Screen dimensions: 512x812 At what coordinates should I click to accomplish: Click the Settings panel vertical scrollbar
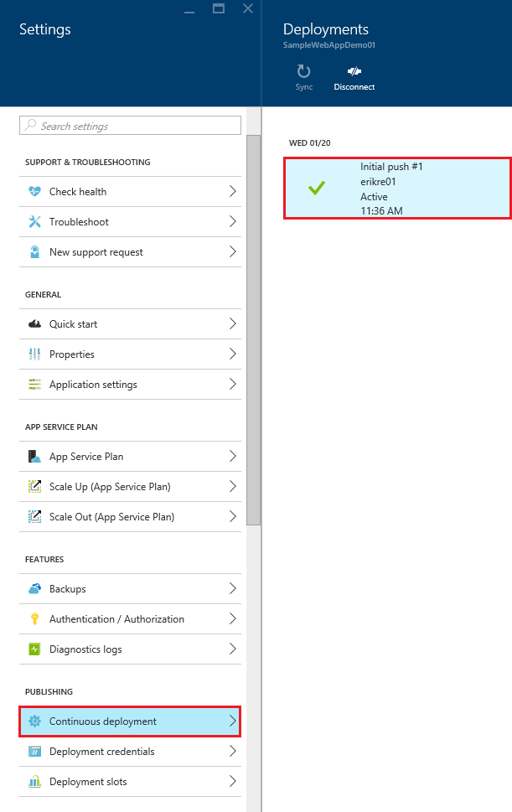(x=253, y=327)
